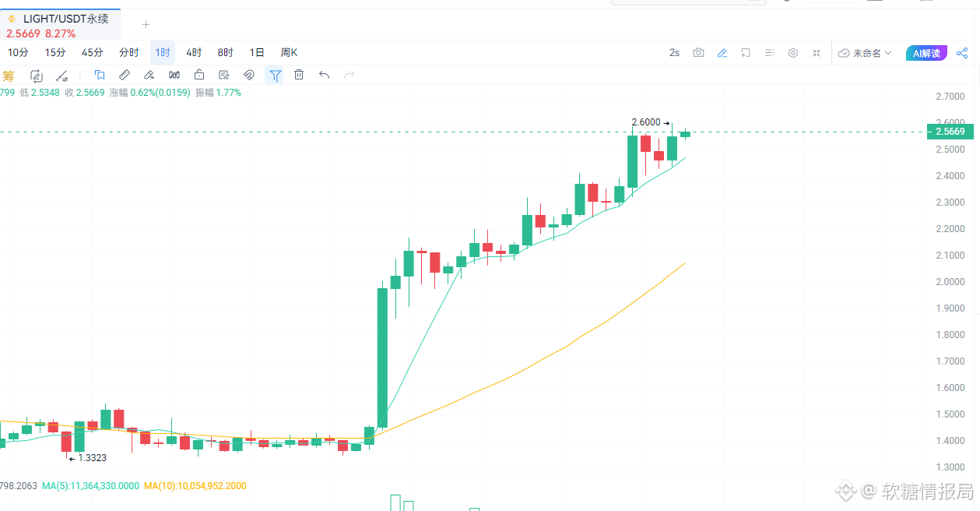Open the 未命名 layout dropdown

[x=864, y=53]
